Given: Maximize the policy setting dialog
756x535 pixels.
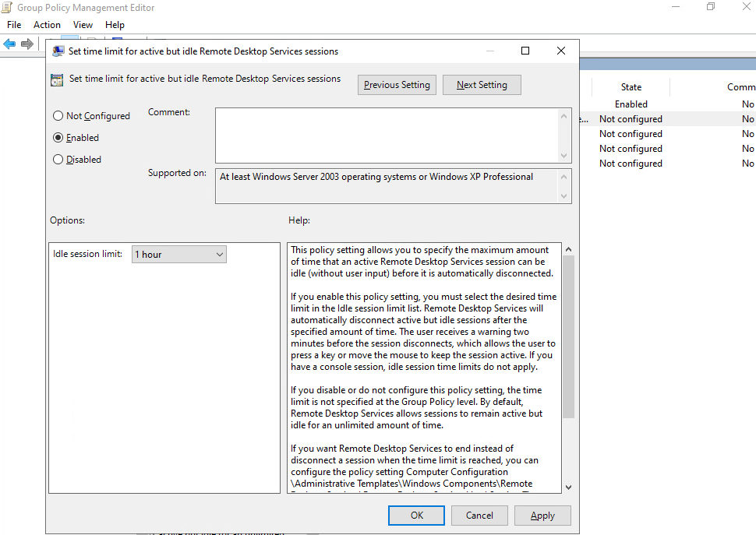Looking at the screenshot, I should pyautogui.click(x=525, y=51).
